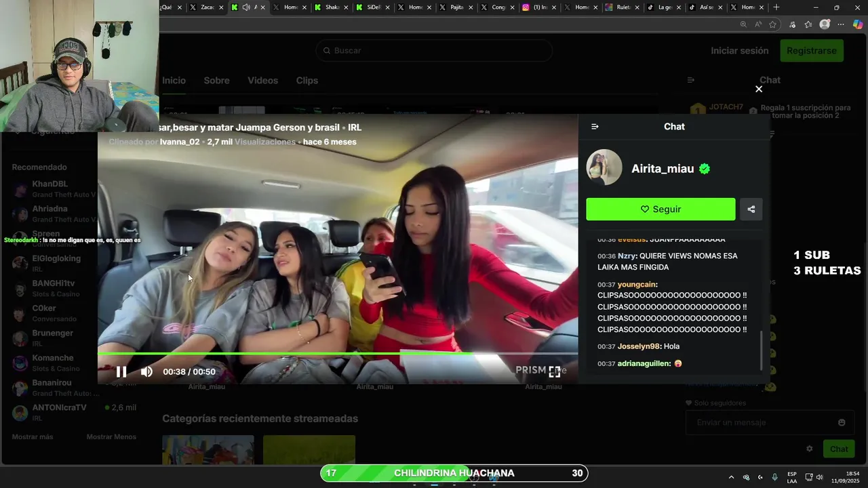
Task: Open Komanche recommended channel
Action: [54, 363]
